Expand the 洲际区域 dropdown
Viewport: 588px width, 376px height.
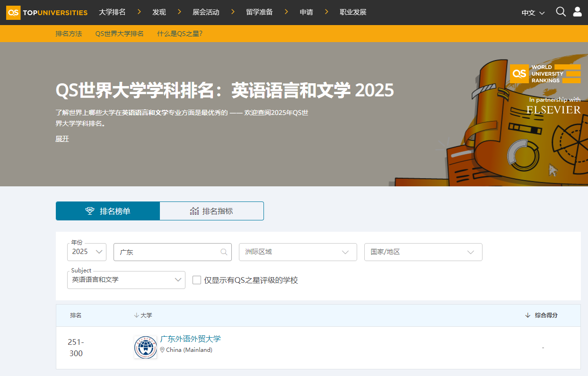(x=298, y=252)
